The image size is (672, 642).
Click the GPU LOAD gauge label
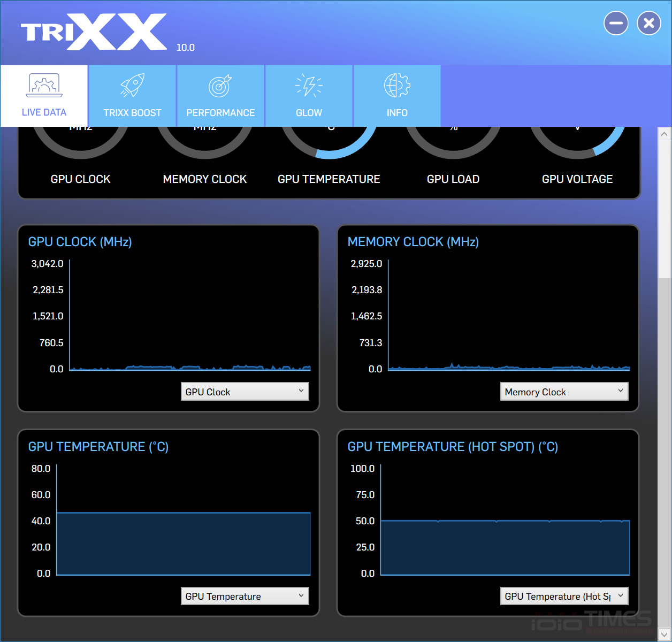(x=453, y=179)
